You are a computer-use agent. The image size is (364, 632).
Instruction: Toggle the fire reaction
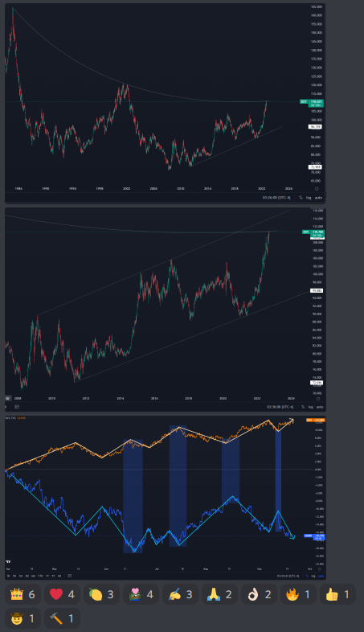point(299,594)
